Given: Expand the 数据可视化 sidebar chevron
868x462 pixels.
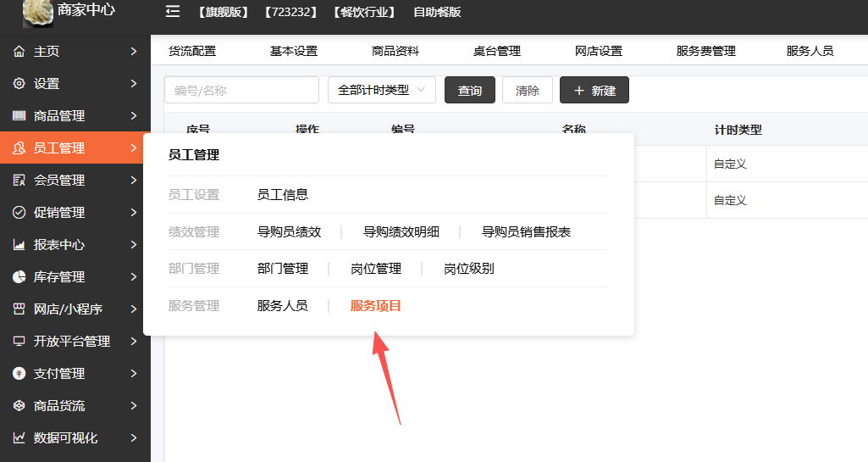Looking at the screenshot, I should [x=134, y=437].
